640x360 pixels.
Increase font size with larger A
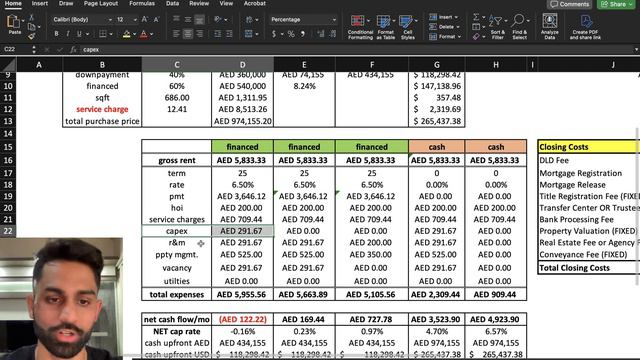coord(145,19)
